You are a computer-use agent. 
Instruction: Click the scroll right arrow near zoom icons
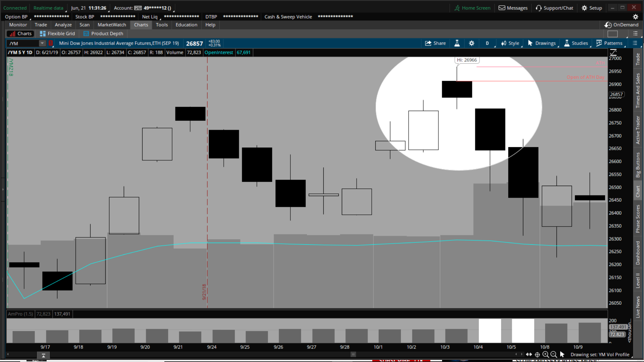(522, 354)
